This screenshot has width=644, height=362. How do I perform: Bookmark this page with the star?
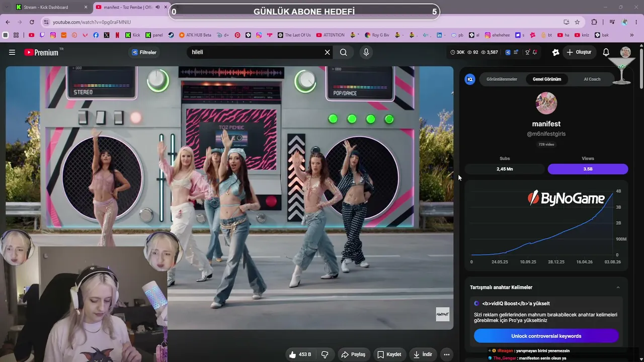[x=577, y=22]
